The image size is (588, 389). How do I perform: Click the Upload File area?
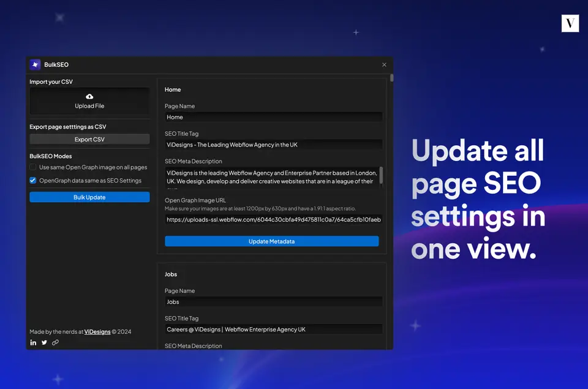[89, 101]
